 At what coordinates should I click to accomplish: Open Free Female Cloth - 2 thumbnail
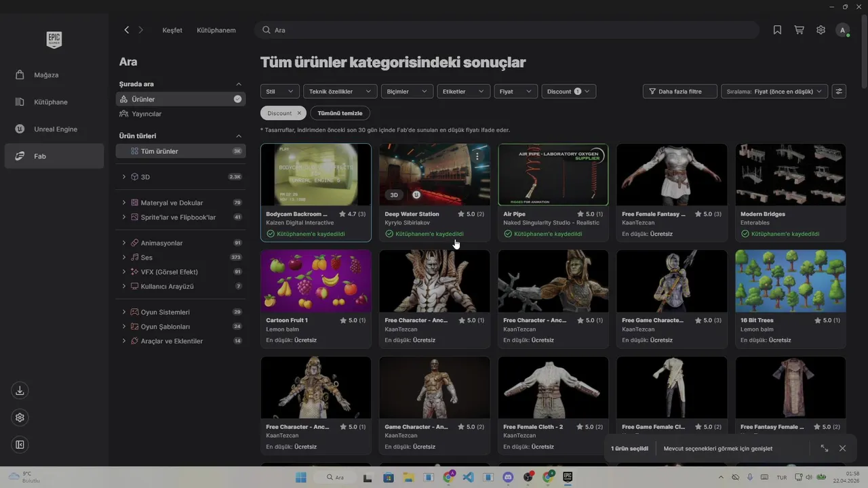(x=553, y=388)
